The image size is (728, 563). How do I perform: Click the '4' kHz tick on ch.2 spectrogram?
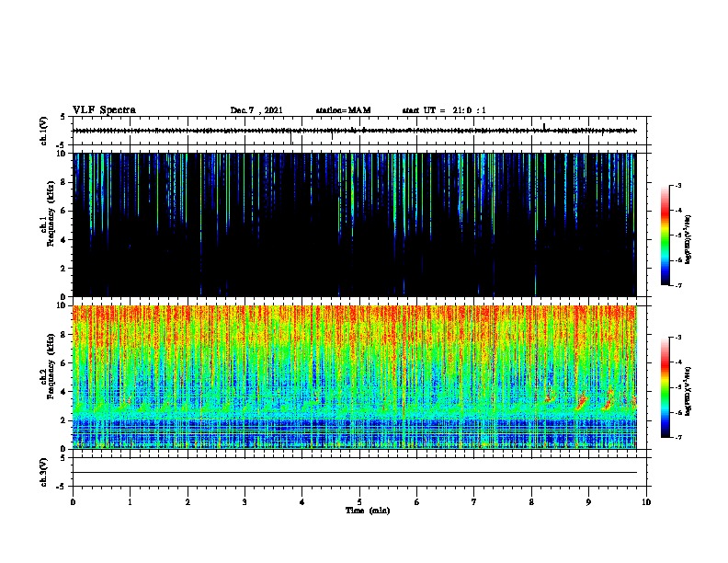tap(64, 392)
